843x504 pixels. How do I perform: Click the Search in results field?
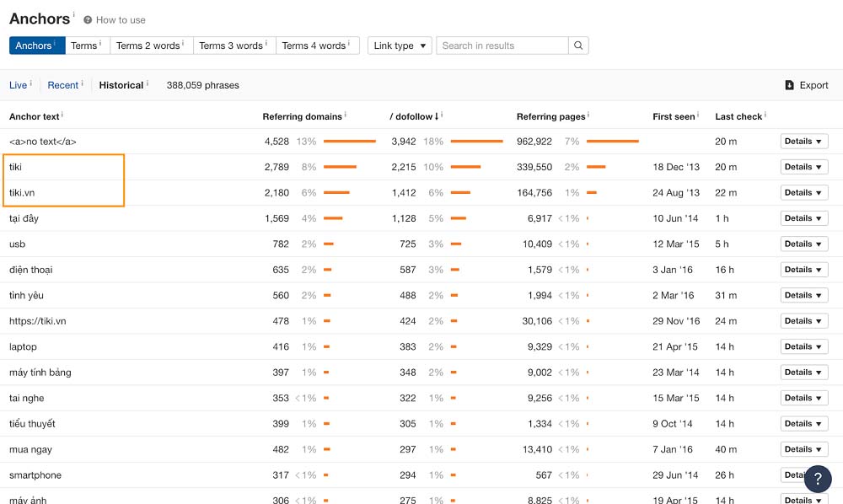[x=502, y=46]
